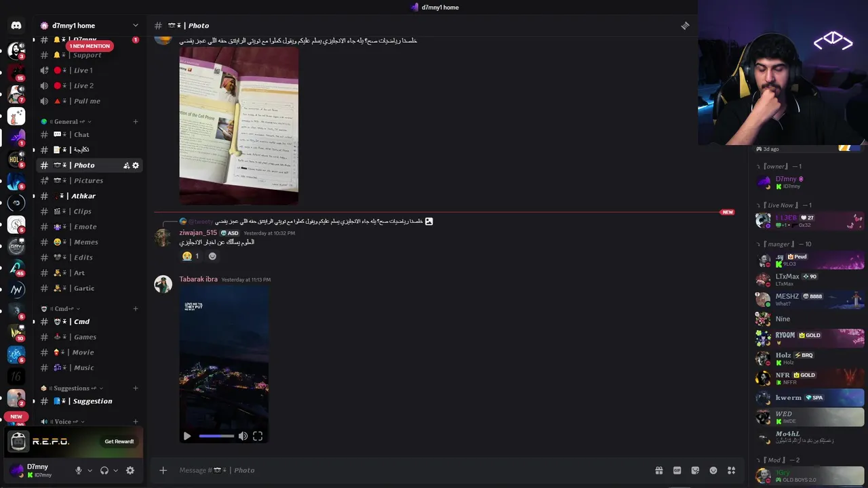Open the Suggestion channel
Image resolution: width=868 pixels, height=488 pixels.
(x=90, y=401)
